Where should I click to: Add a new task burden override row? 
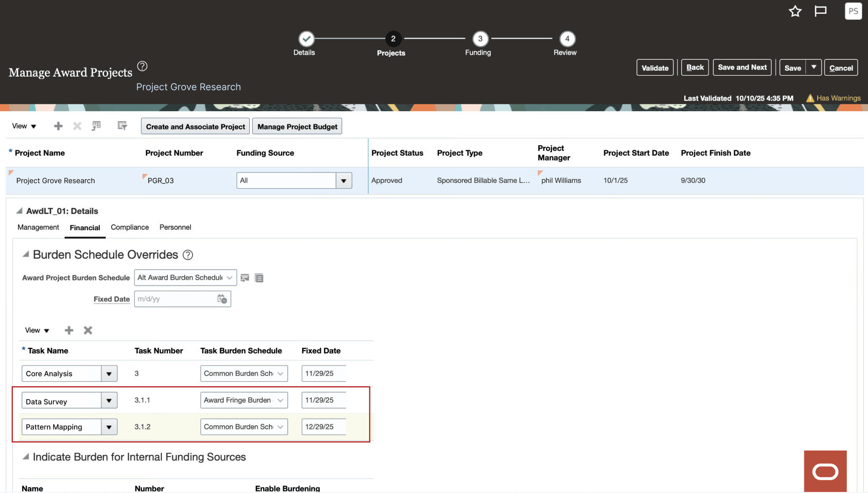point(69,330)
